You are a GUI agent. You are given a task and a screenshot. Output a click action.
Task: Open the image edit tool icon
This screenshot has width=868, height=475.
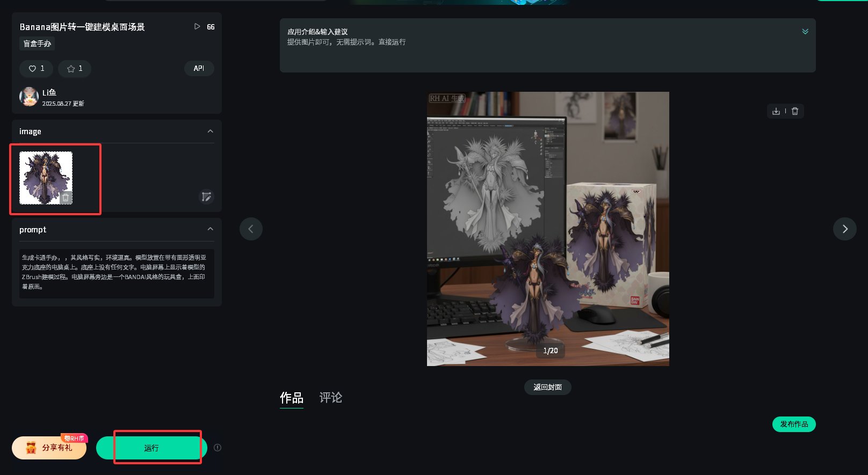[206, 197]
